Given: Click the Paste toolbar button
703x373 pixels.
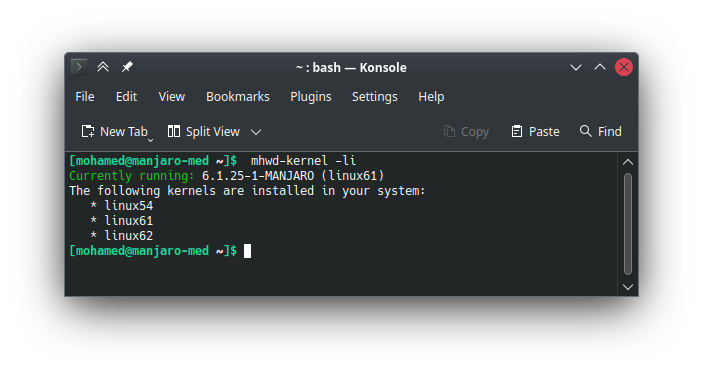Looking at the screenshot, I should pyautogui.click(x=535, y=131).
